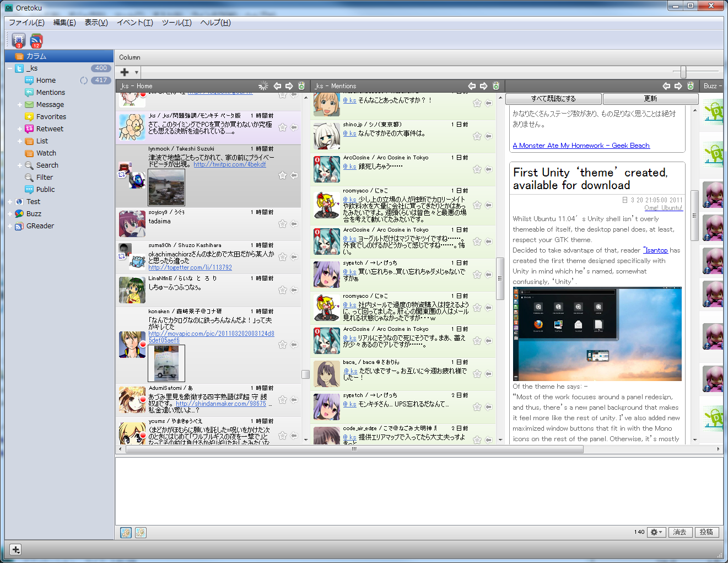Star the soyjoy9 tadaima tweet as favorite
Screen dimensions: 728x563
[282, 223]
